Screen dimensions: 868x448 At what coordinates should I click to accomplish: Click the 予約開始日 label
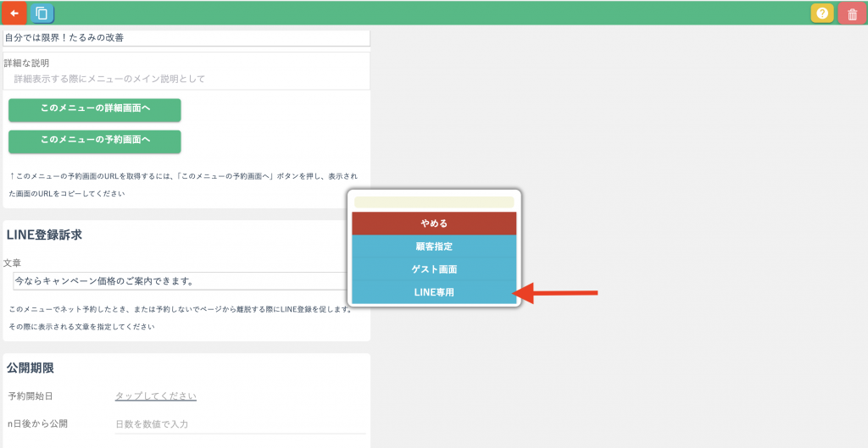tap(32, 396)
